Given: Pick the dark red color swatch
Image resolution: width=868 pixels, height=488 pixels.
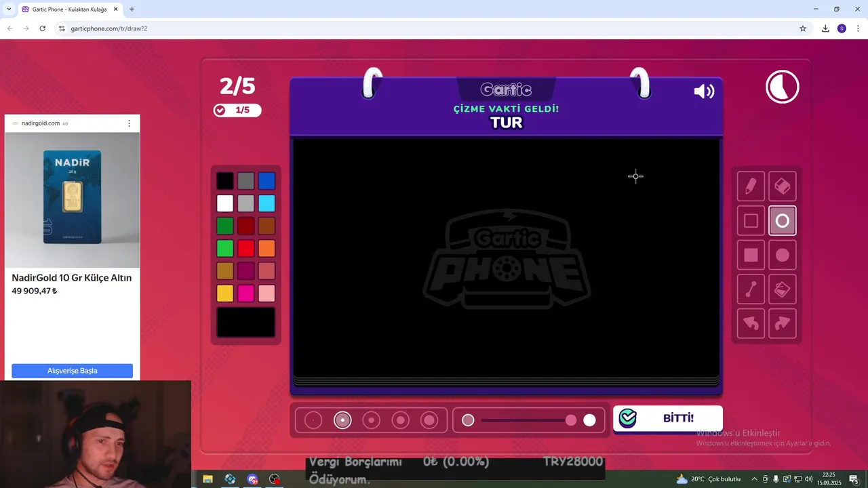Looking at the screenshot, I should point(245,226).
